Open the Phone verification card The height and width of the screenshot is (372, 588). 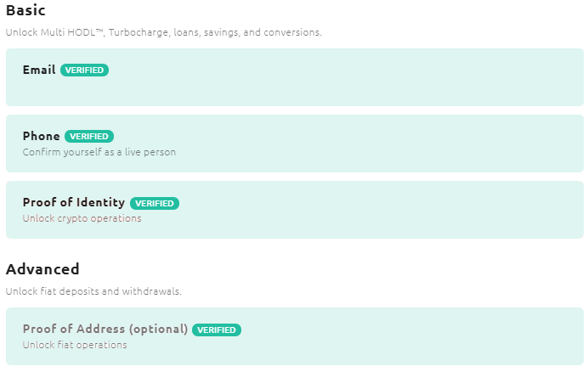(x=295, y=144)
